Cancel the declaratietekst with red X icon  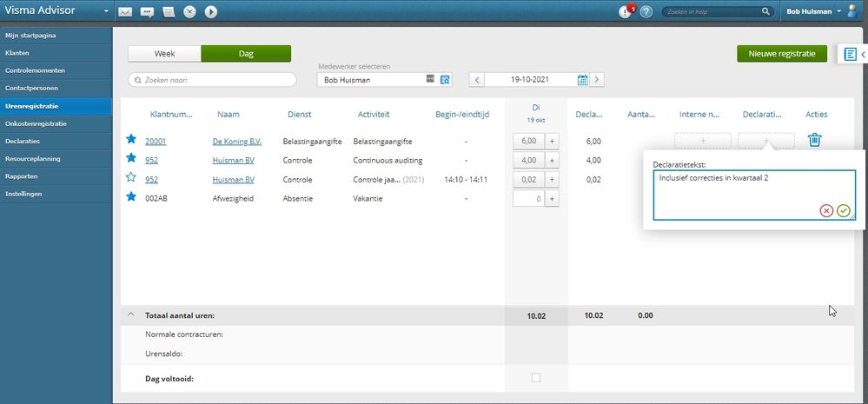[x=826, y=210]
